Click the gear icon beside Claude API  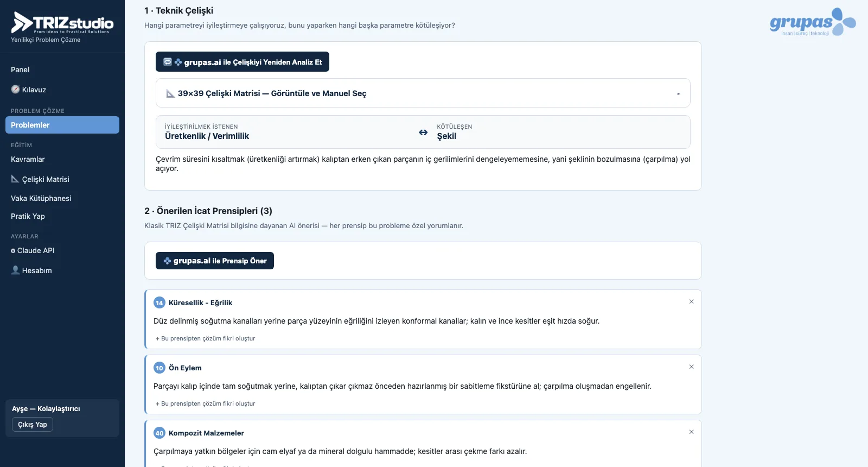pos(13,251)
